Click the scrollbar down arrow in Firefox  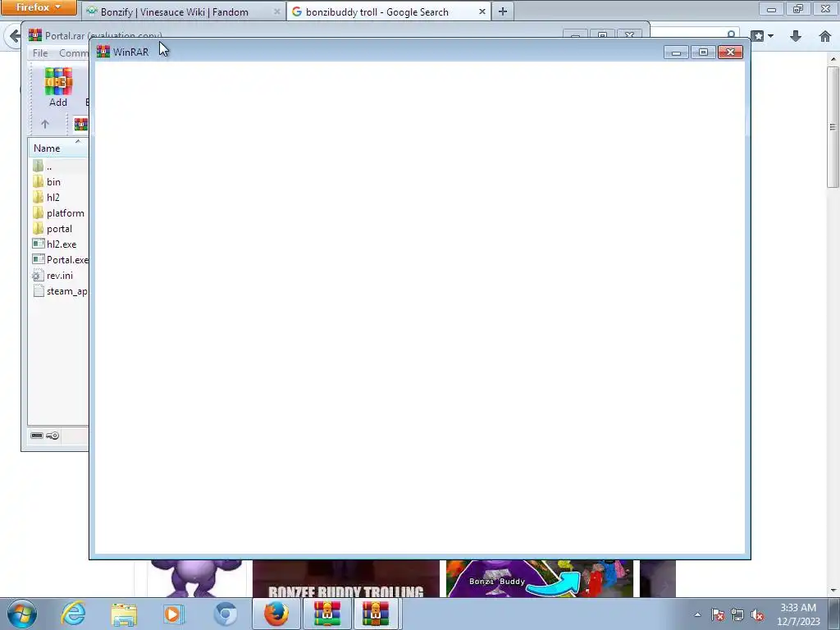pyautogui.click(x=833, y=591)
